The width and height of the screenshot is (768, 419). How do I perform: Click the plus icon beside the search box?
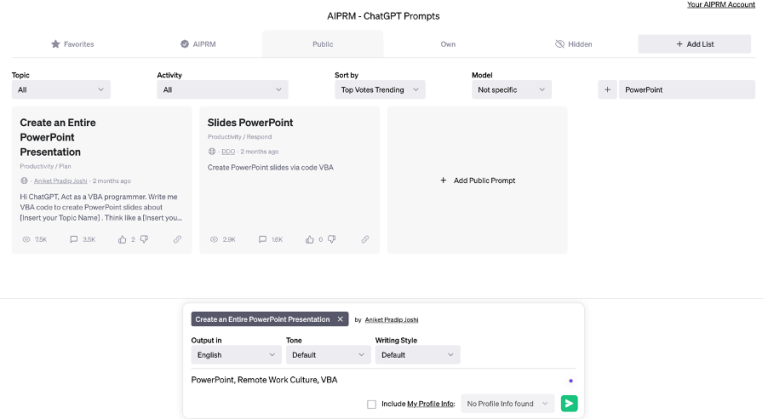pyautogui.click(x=607, y=90)
